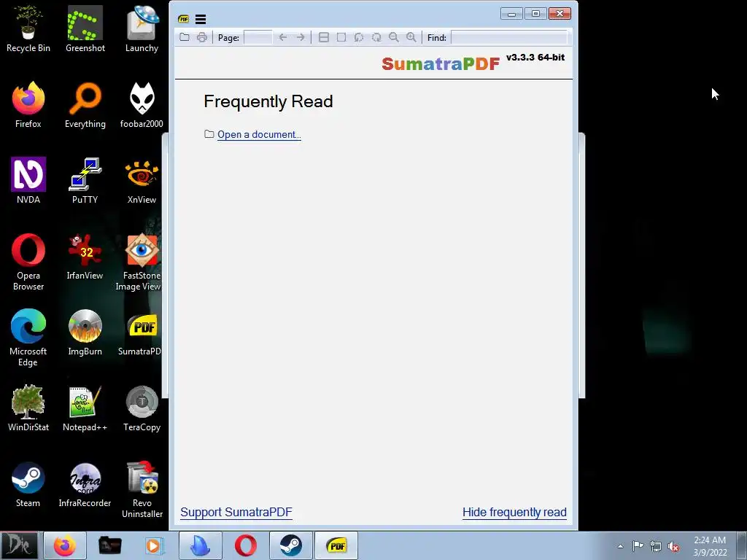
Task: Select the Opera Browser desktop icon
Action: (x=28, y=262)
